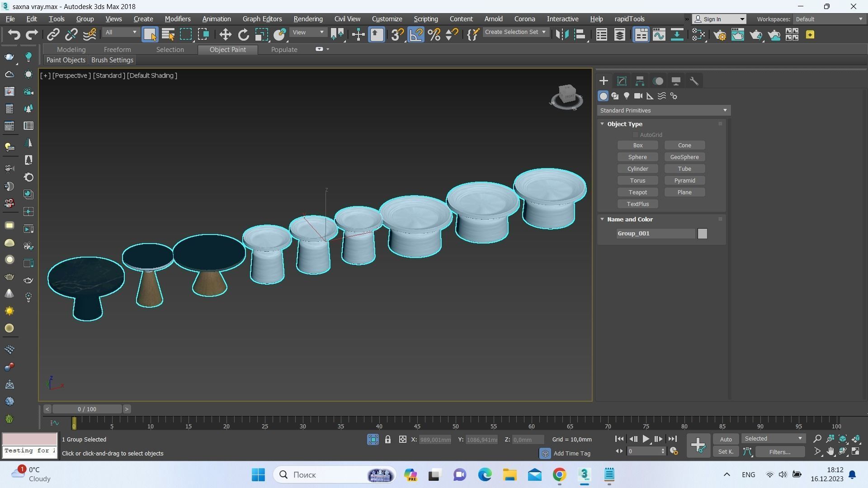Open the Modifiers menu
Image resolution: width=868 pixels, height=488 pixels.
[177, 19]
